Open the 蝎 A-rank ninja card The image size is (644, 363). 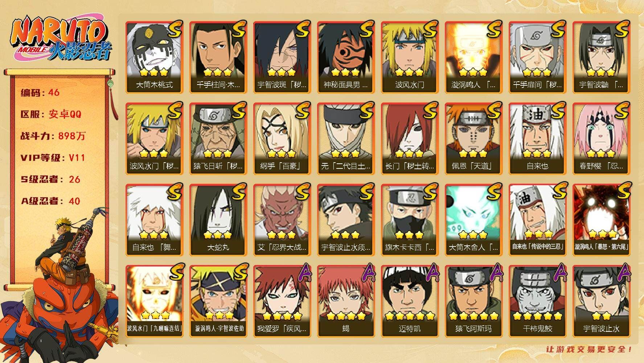[346, 301]
